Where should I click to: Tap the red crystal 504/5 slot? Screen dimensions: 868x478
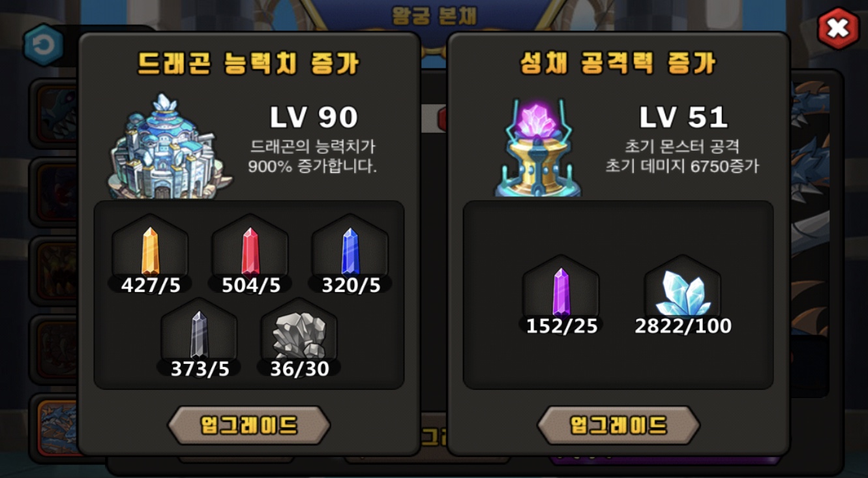pos(250,254)
